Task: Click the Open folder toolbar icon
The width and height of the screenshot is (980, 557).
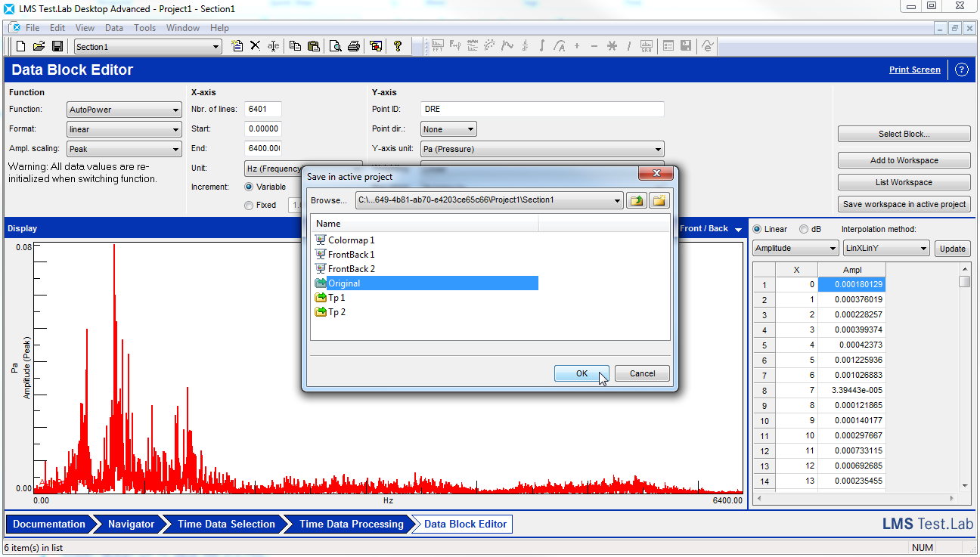Action: pyautogui.click(x=39, y=46)
